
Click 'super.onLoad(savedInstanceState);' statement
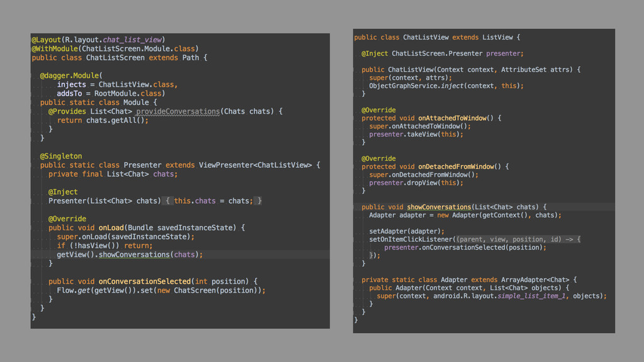click(126, 237)
